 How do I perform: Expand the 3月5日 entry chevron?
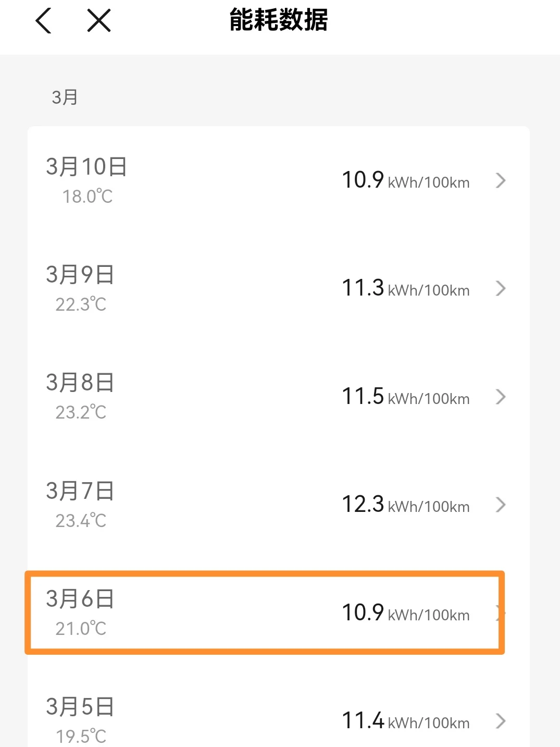[501, 721]
